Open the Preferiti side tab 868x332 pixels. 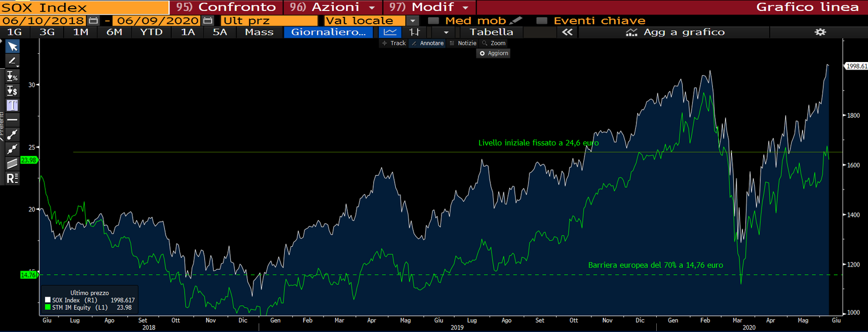tap(2, 125)
